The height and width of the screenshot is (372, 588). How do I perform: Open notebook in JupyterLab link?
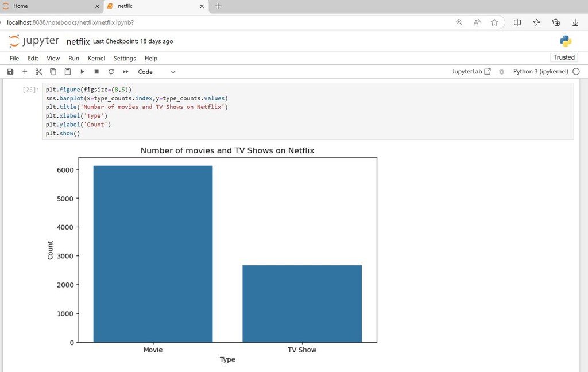pyautogui.click(x=471, y=71)
